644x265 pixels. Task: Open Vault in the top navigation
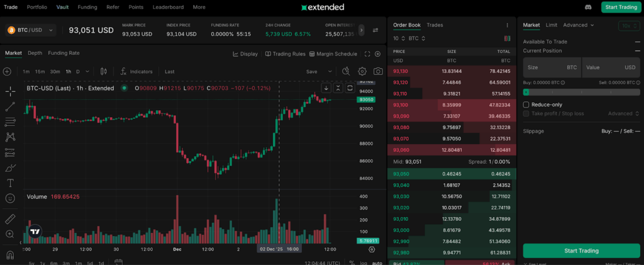(x=62, y=7)
